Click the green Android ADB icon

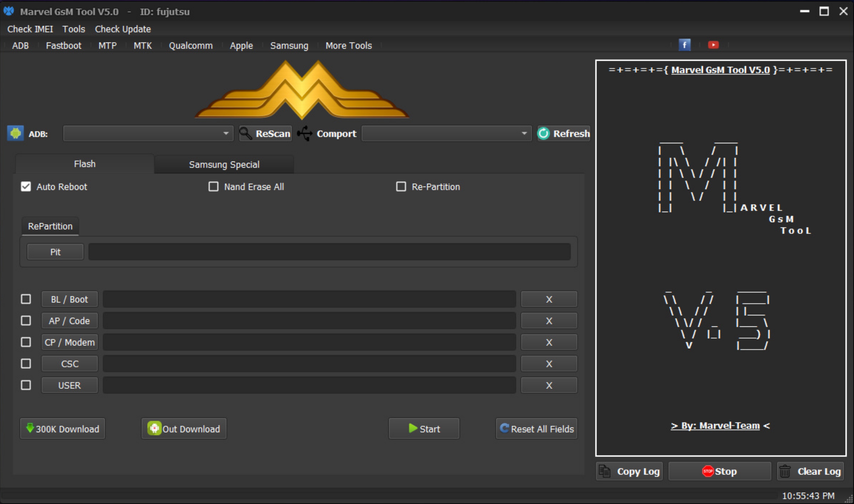(15, 133)
